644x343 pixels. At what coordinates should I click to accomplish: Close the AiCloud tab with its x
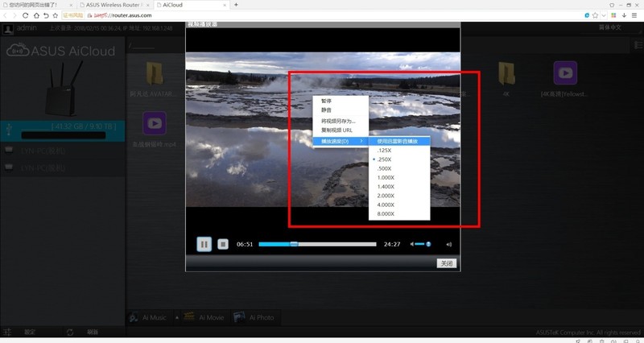[225, 5]
